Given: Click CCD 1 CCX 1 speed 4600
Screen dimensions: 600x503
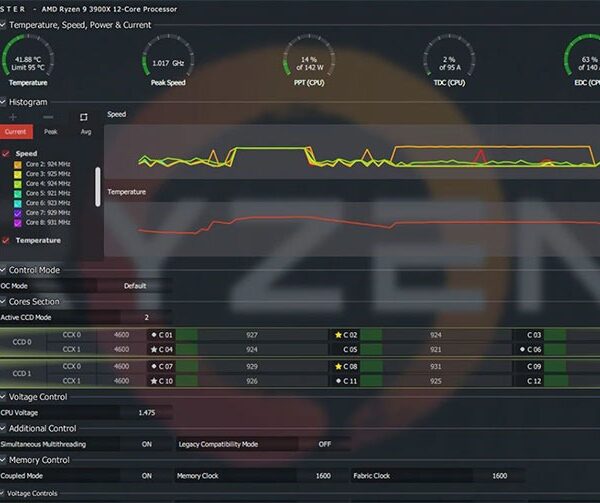Looking at the screenshot, I should pos(121,381).
